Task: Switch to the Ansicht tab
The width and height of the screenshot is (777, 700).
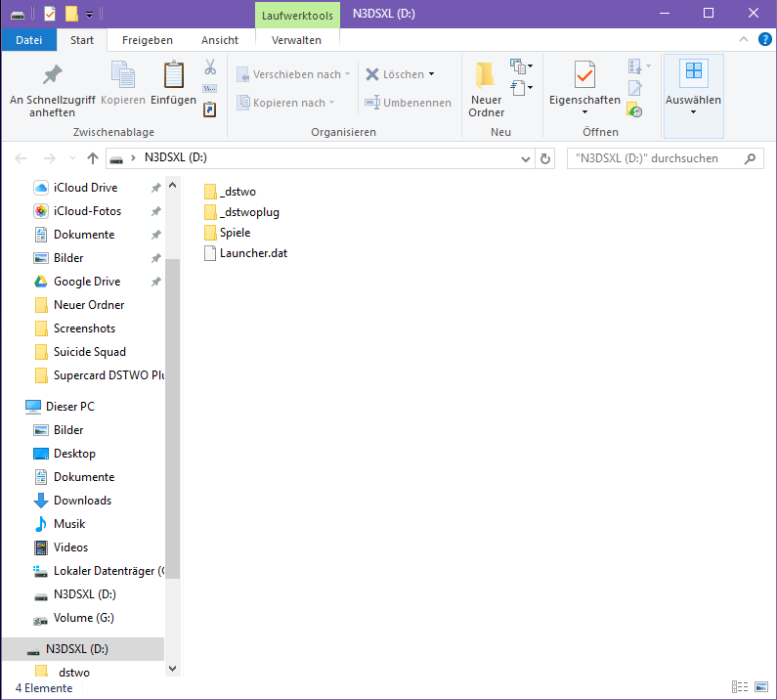Action: (x=220, y=40)
